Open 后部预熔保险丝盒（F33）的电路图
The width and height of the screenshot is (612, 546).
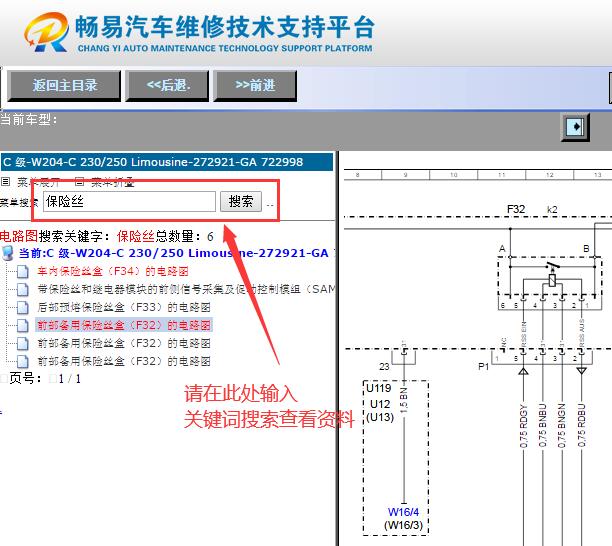coord(124,307)
